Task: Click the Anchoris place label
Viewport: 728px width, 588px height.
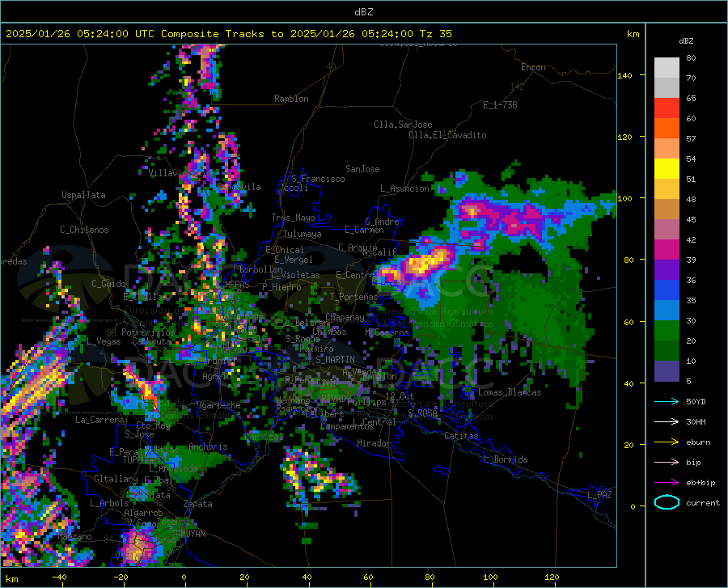Action: pyautogui.click(x=208, y=446)
